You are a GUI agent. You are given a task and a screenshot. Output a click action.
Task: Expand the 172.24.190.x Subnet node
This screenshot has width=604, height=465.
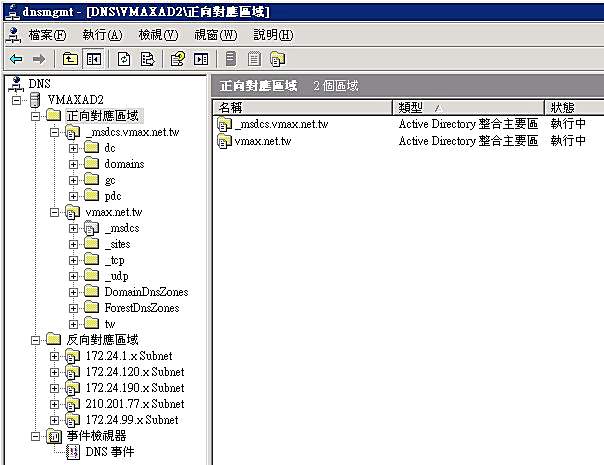point(54,388)
